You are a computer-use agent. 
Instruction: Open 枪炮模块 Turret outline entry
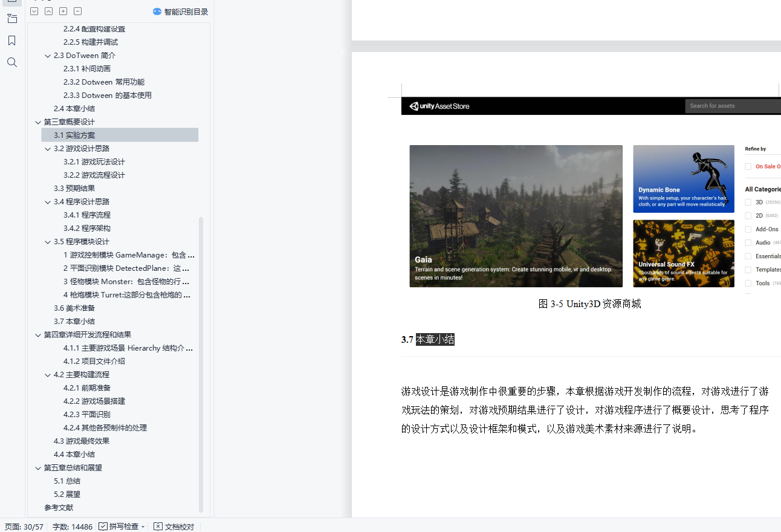(127, 295)
